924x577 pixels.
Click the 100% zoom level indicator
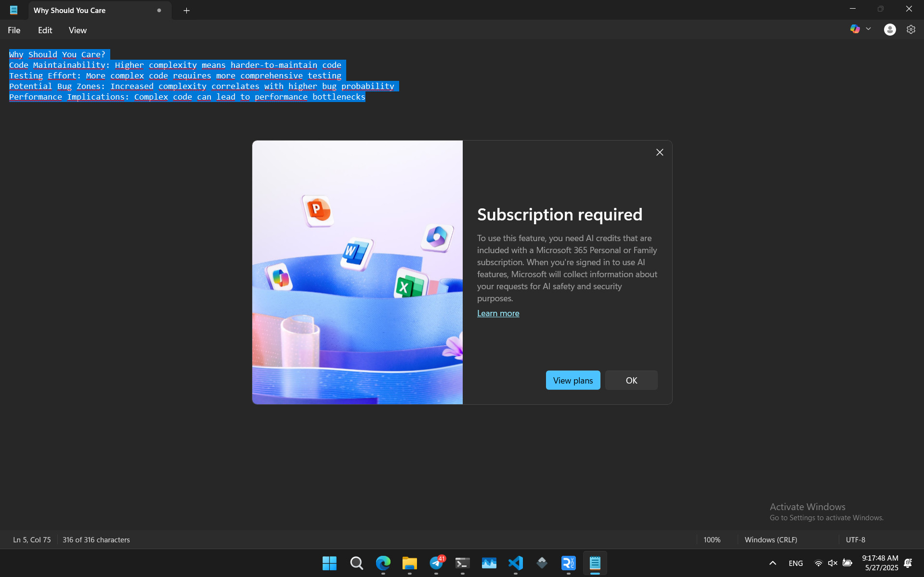click(x=712, y=539)
